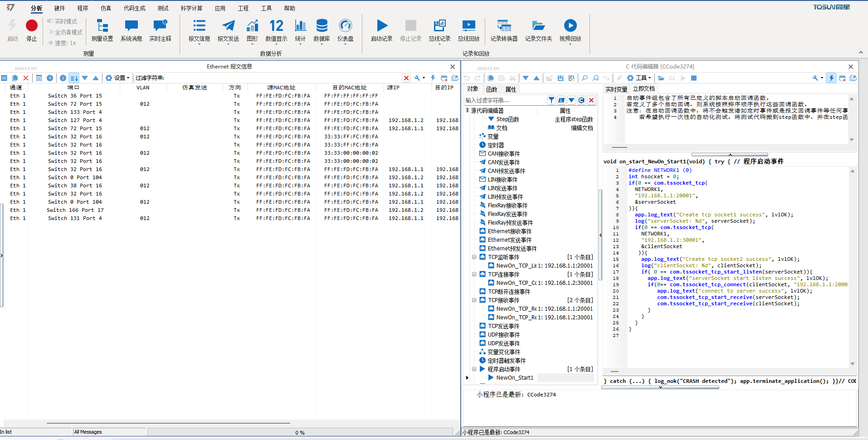Switch to 属性 tab

click(511, 89)
